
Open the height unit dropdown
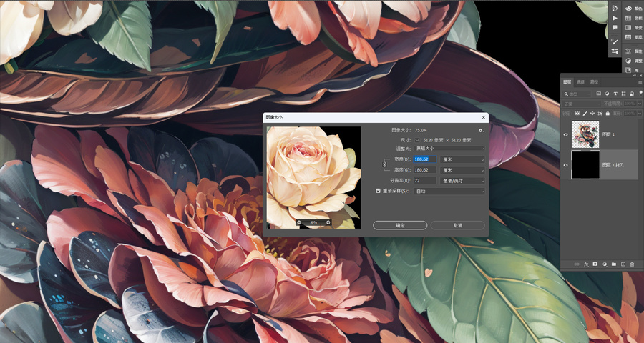coord(462,170)
